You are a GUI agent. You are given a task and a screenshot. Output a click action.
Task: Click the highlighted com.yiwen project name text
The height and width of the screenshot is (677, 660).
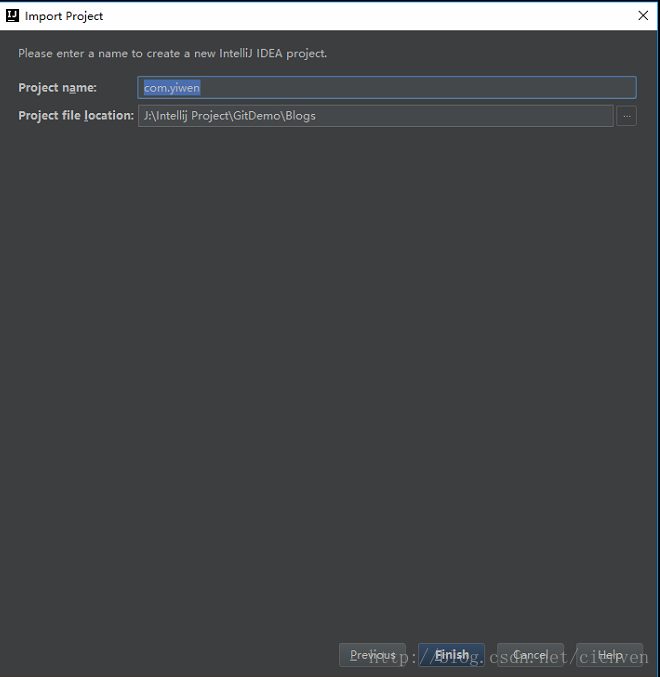tap(172, 88)
